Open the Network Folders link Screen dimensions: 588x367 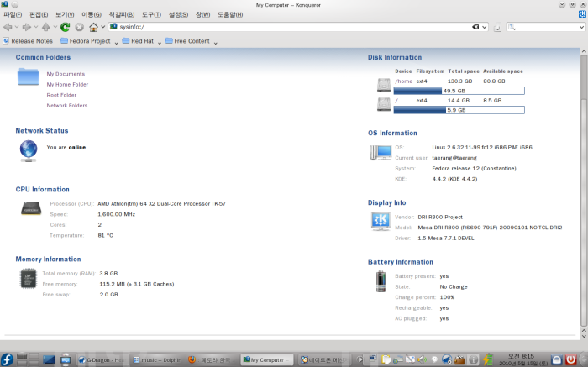(67, 105)
